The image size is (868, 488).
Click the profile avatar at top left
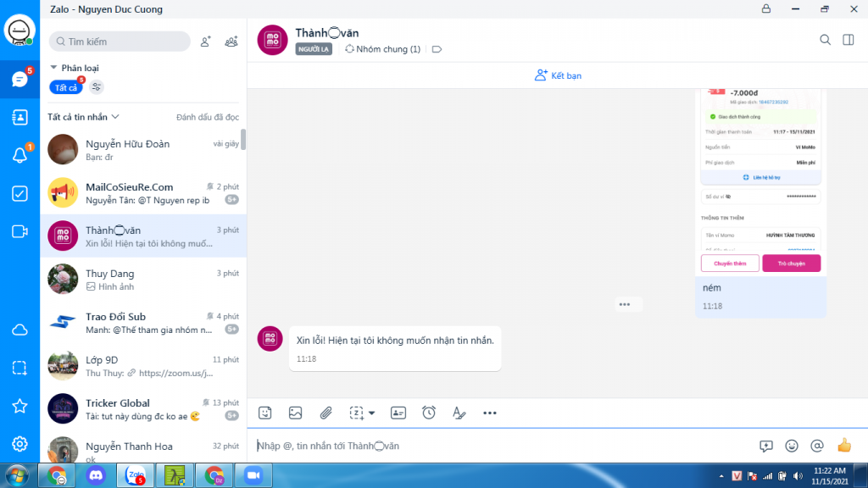tap(19, 30)
